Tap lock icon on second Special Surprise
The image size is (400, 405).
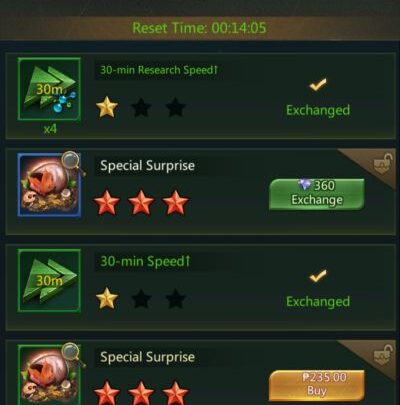382,356
